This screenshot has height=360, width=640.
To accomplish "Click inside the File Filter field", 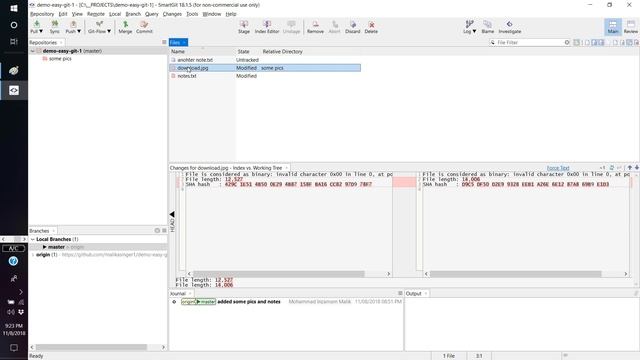I will point(530,42).
